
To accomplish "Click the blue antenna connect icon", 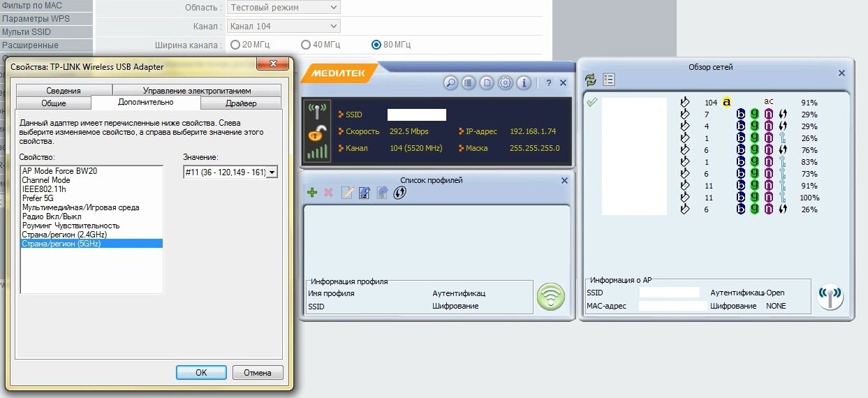I will pyautogui.click(x=830, y=297).
